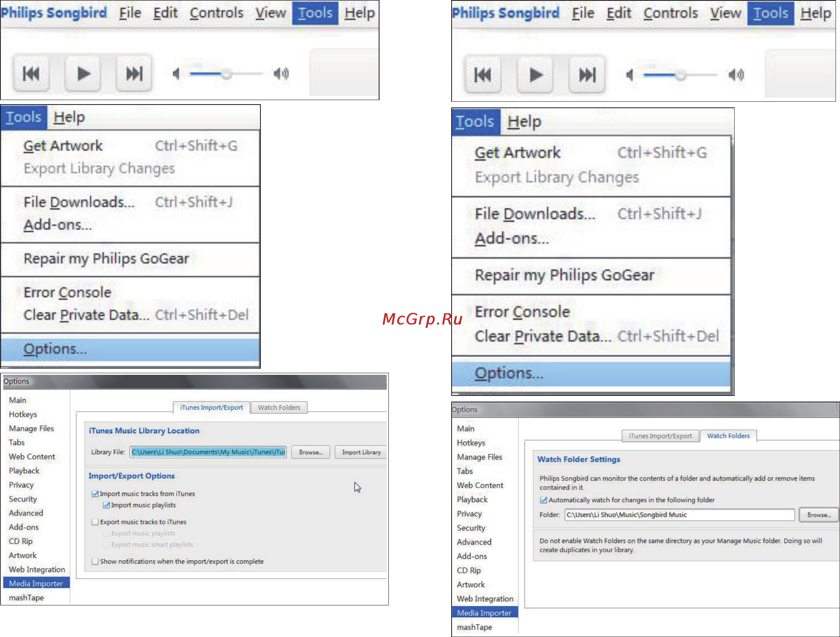Choose Add-ons in left Tools menu

point(130,224)
